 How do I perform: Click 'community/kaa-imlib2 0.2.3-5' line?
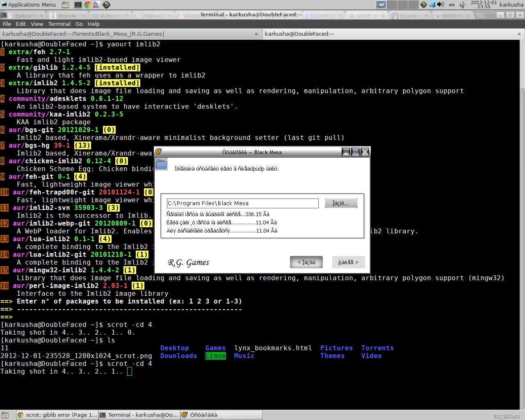pyautogui.click(x=66, y=114)
